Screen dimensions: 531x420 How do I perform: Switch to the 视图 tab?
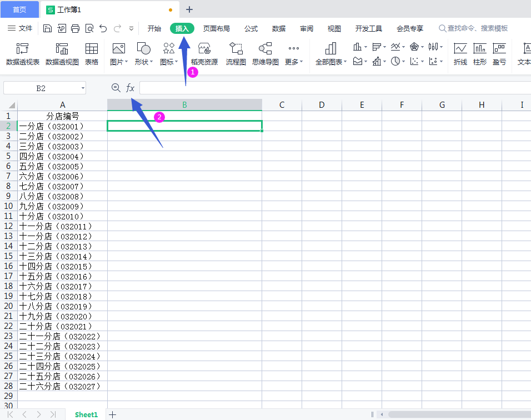[x=334, y=28]
